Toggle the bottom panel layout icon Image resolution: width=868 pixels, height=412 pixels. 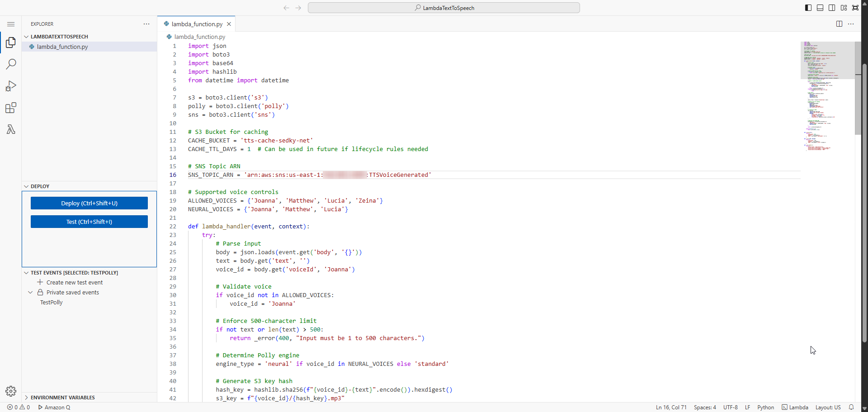820,8
